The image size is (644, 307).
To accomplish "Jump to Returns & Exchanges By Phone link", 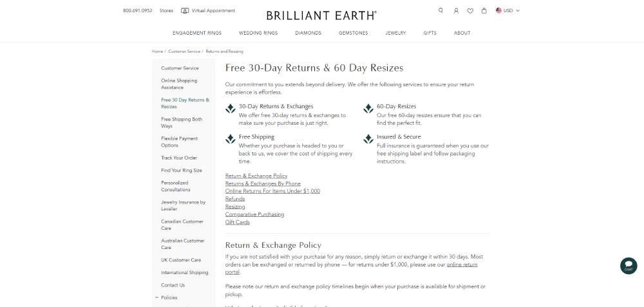I will [263, 183].
